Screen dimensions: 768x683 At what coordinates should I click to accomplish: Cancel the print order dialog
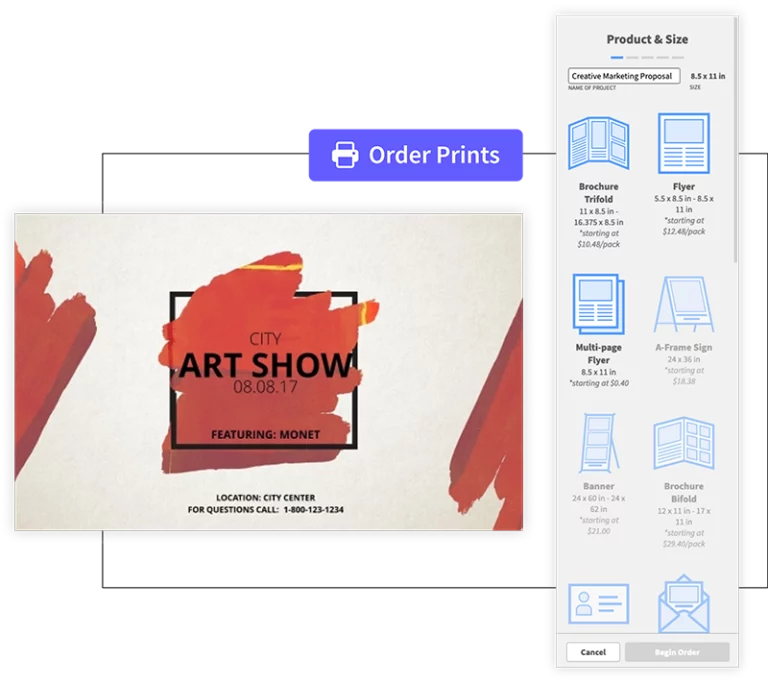593,652
